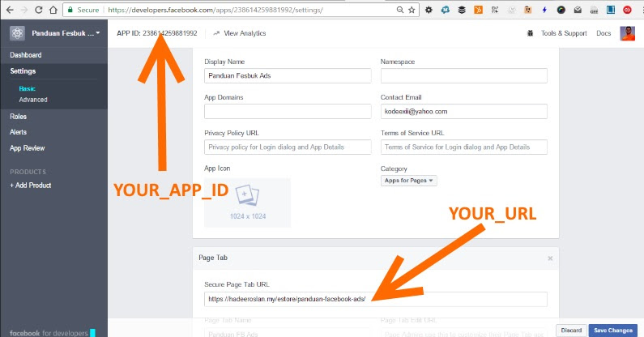Open zoom magnifier in address bar
644x337 pixels.
pyautogui.click(x=399, y=10)
